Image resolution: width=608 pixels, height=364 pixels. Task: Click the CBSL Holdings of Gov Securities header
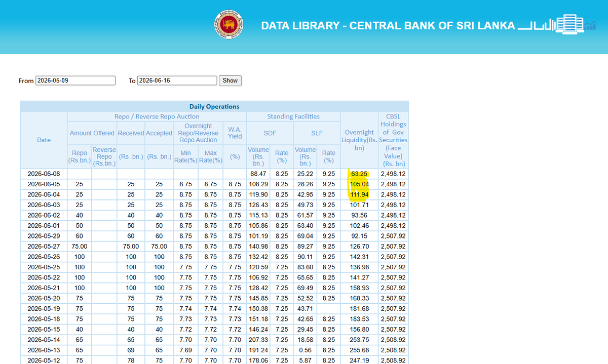pyautogui.click(x=393, y=140)
